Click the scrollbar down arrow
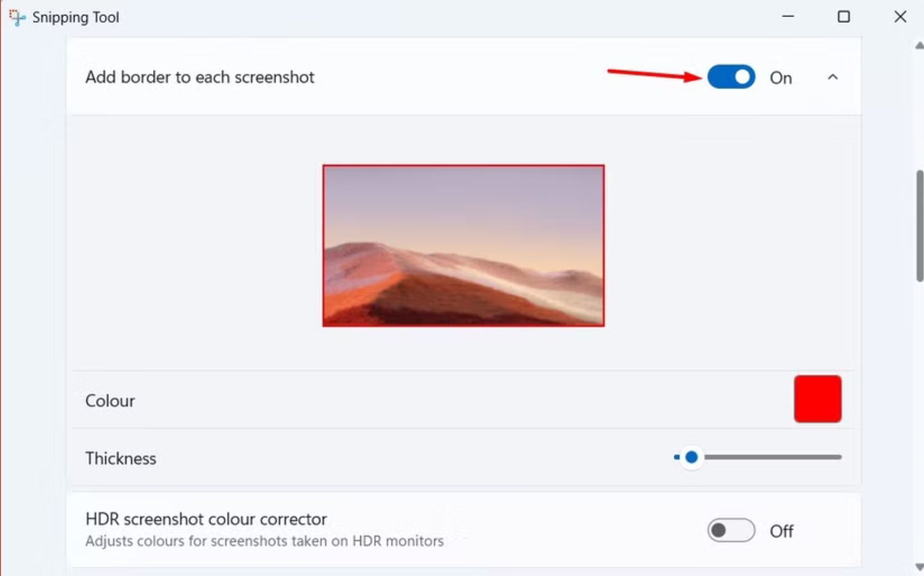The image size is (924, 576). coord(919,567)
